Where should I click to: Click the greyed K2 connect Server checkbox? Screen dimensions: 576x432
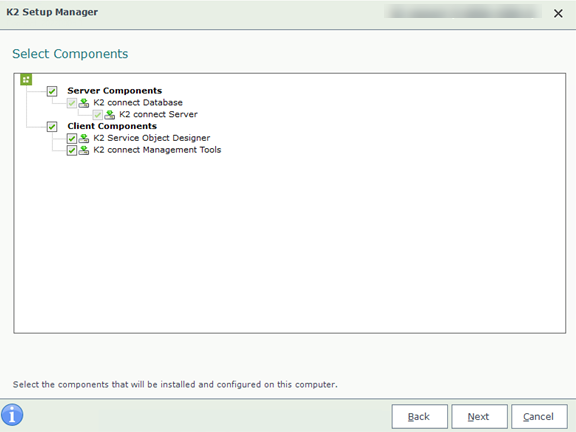[97, 115]
